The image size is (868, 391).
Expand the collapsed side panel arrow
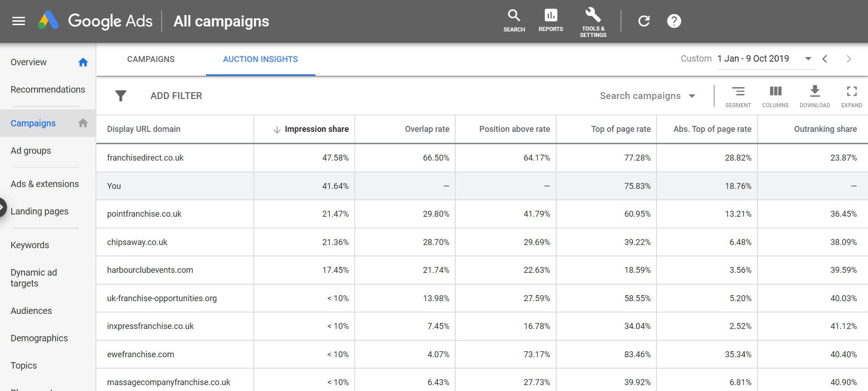pos(2,208)
